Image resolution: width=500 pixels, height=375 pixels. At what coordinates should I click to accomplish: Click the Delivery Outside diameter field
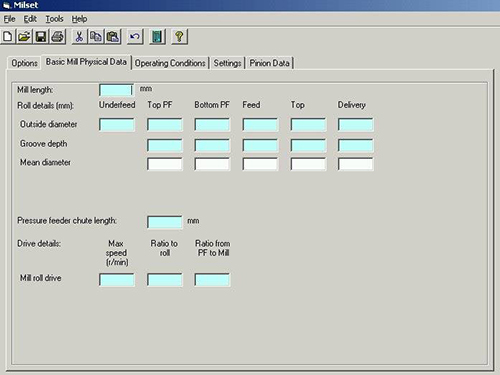(x=355, y=124)
